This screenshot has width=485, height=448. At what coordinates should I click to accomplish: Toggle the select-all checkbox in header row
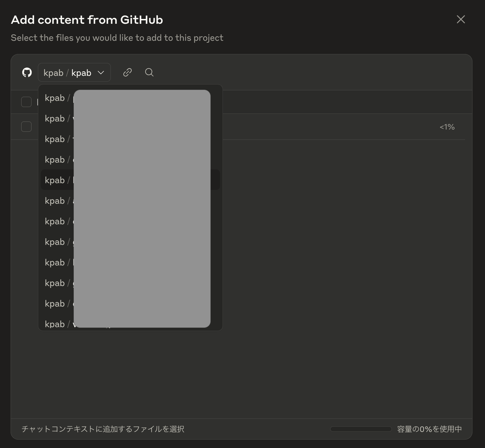tap(26, 102)
